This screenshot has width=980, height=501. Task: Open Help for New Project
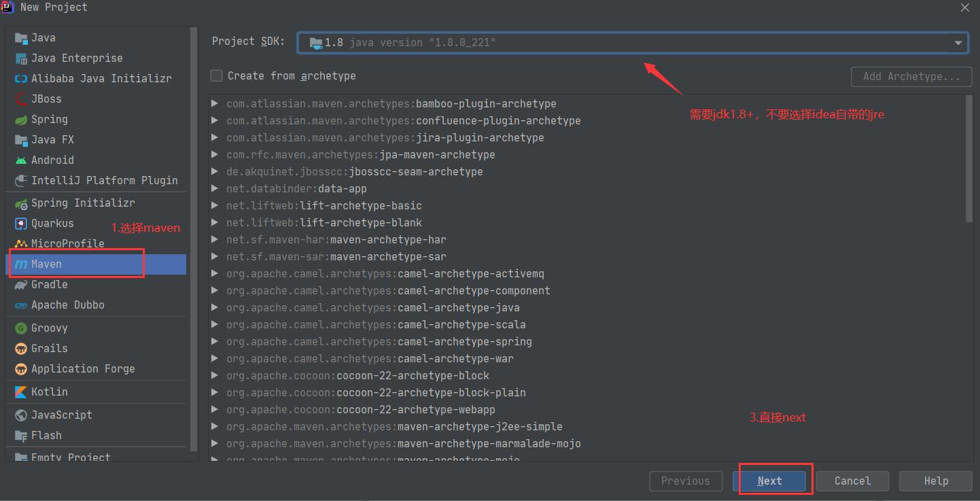click(936, 481)
